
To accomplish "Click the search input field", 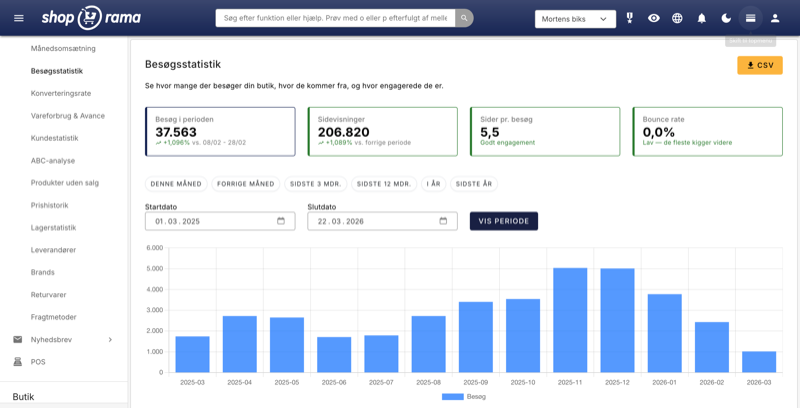I will pos(335,18).
